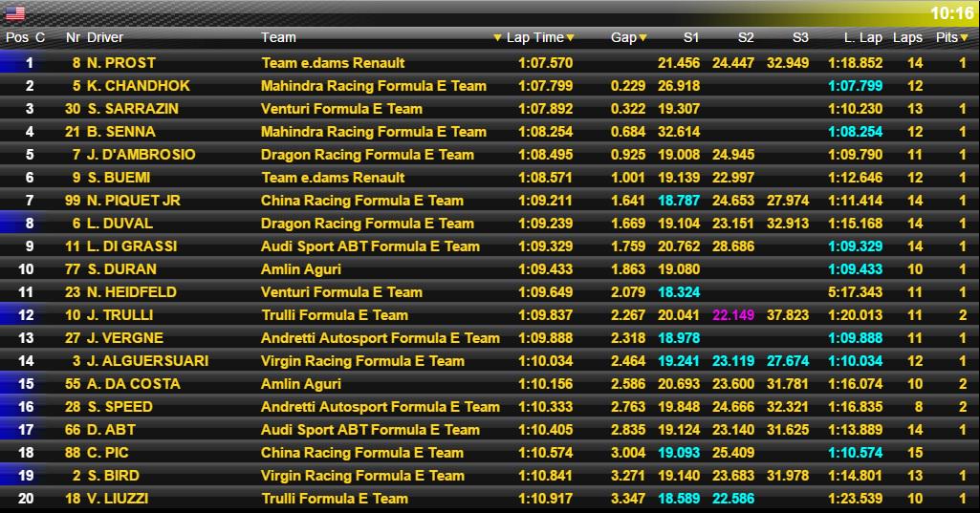Click Heidfeld's cyan S1 time 18.324
The width and height of the screenshot is (980, 513).
tap(679, 292)
